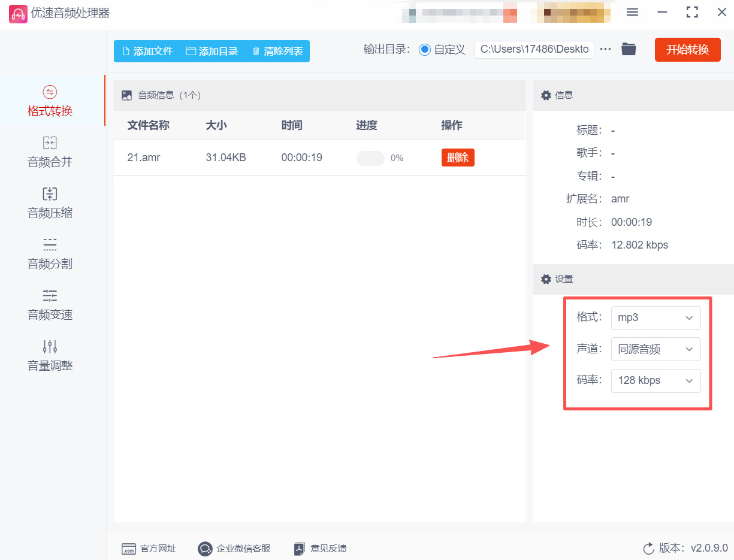
Task: Open the 声道 同源音频 dropdown
Action: click(x=656, y=349)
